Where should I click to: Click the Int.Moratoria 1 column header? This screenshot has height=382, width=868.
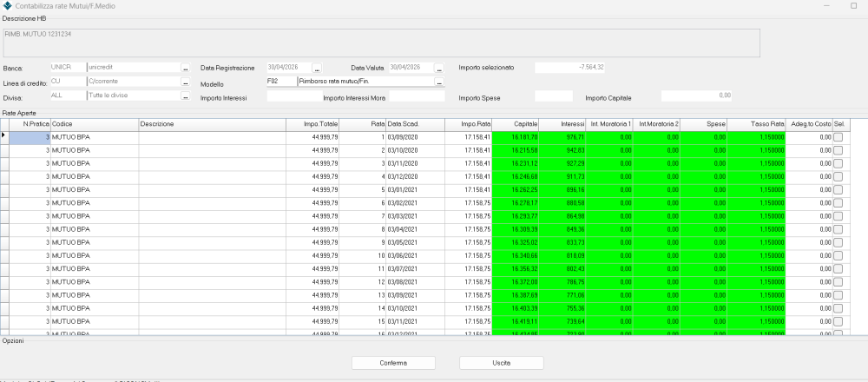pyautogui.click(x=609, y=124)
